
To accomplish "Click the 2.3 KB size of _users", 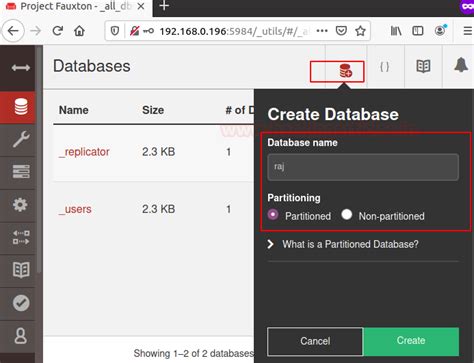I will [x=159, y=209].
